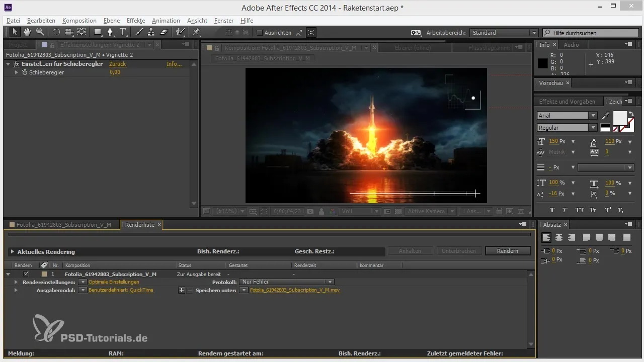Add output module with plus button
Image resolution: width=644 pixels, height=362 pixels.
182,290
